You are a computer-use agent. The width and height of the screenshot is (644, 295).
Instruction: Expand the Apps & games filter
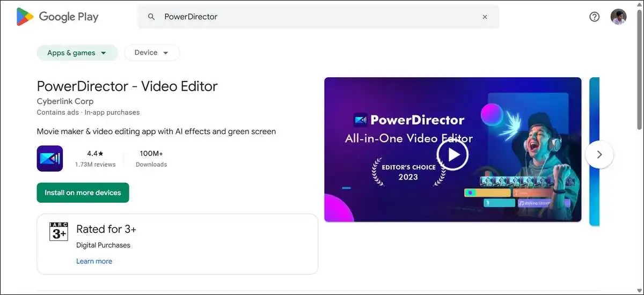77,53
